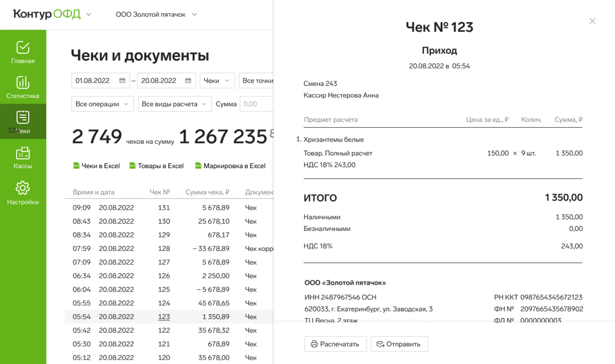Click the ООО «Золотой пятачок» heading in receipt

tap(345, 283)
